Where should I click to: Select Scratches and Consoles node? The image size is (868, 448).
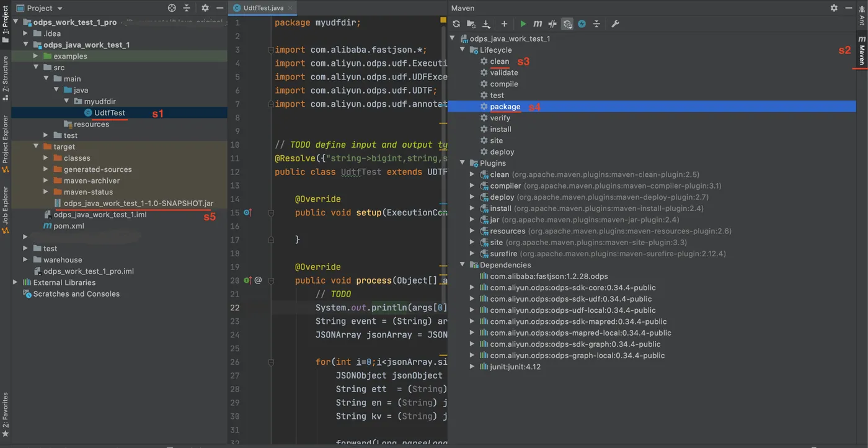click(76, 294)
